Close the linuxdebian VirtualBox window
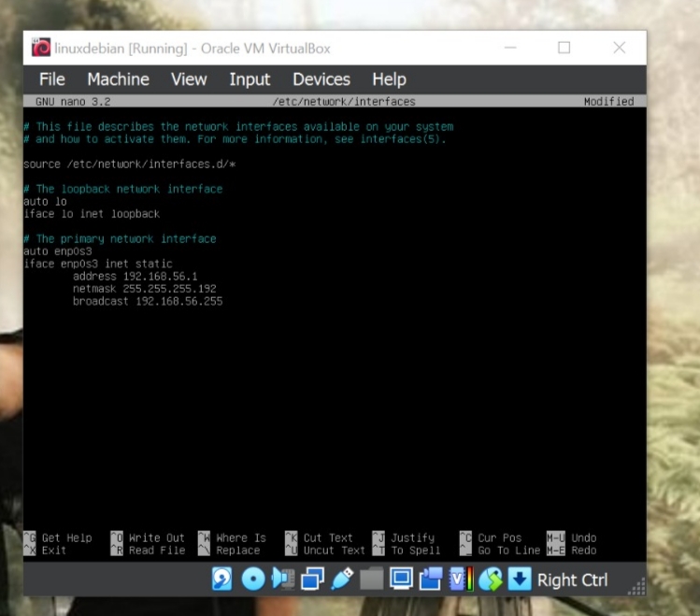Image resolution: width=700 pixels, height=616 pixels. pyautogui.click(x=620, y=48)
